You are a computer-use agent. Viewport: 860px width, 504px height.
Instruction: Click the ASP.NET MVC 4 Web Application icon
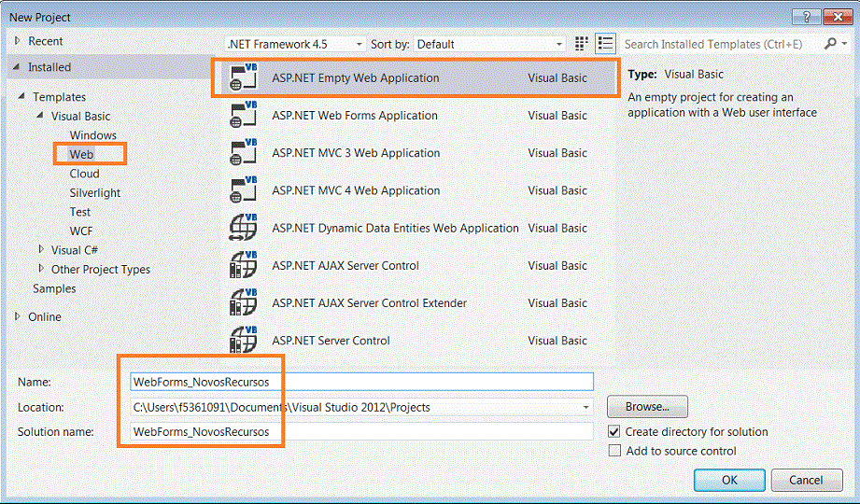pos(244,189)
